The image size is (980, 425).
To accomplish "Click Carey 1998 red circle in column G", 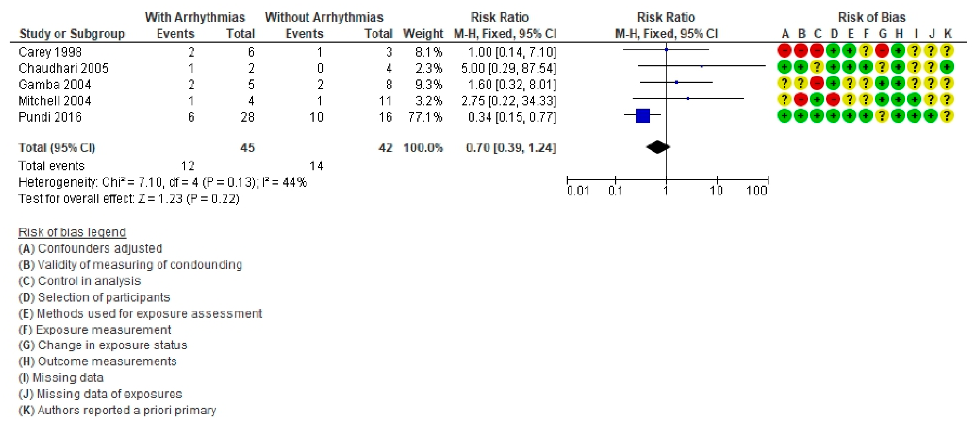I will point(882,50).
